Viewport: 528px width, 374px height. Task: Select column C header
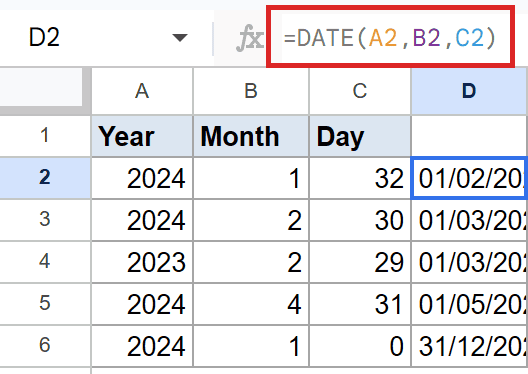click(360, 91)
